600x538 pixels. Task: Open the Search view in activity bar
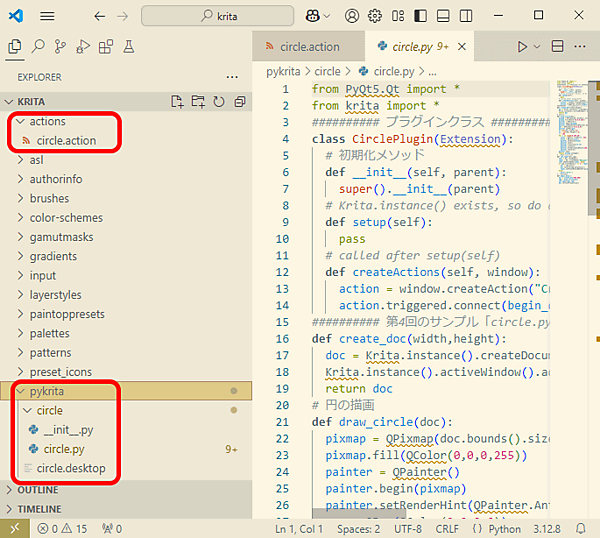click(38, 47)
